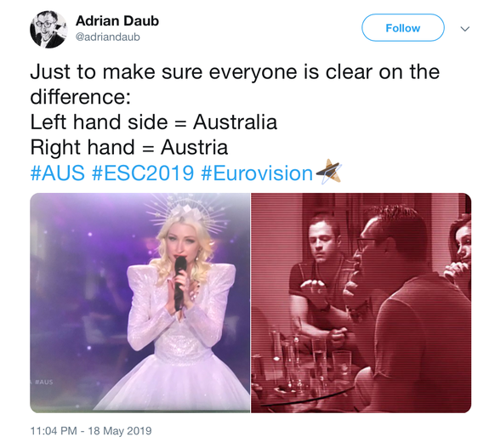Screen dimensions: 495x448
Task: Open the Adrian Daub display name
Action: click(x=117, y=21)
